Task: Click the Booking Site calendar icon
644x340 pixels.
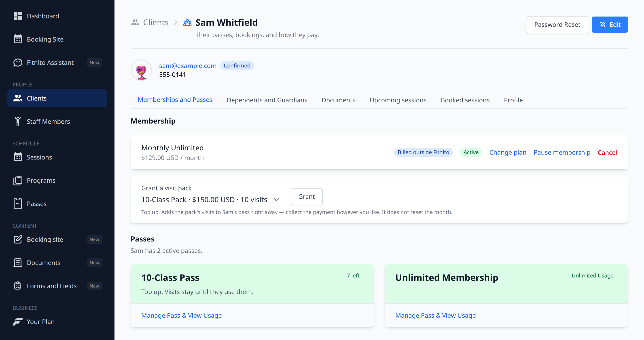Action: (x=18, y=39)
